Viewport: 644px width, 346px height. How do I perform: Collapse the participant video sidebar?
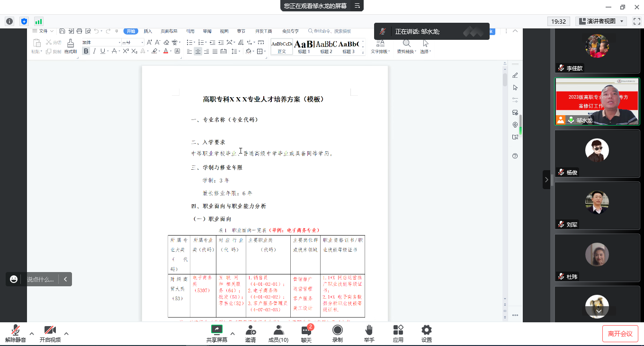[x=546, y=180]
